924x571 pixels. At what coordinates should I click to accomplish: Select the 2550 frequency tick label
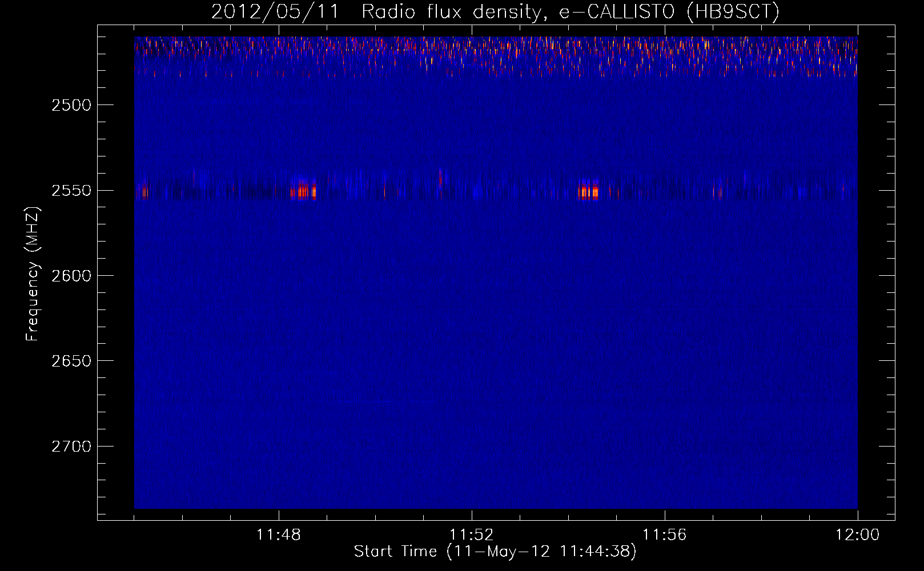point(71,190)
